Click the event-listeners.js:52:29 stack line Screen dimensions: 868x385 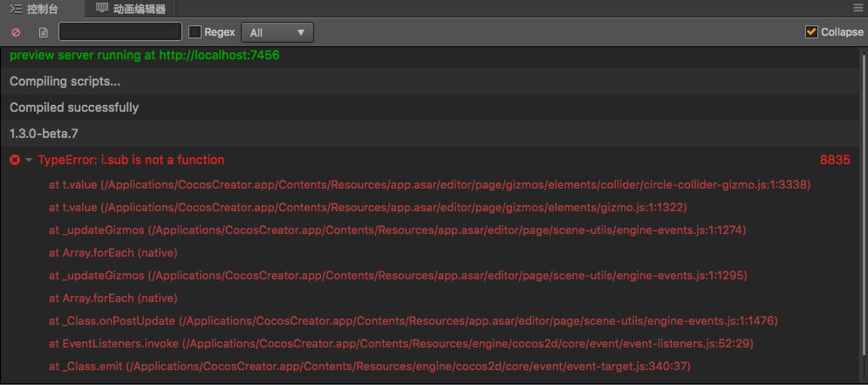point(402,343)
